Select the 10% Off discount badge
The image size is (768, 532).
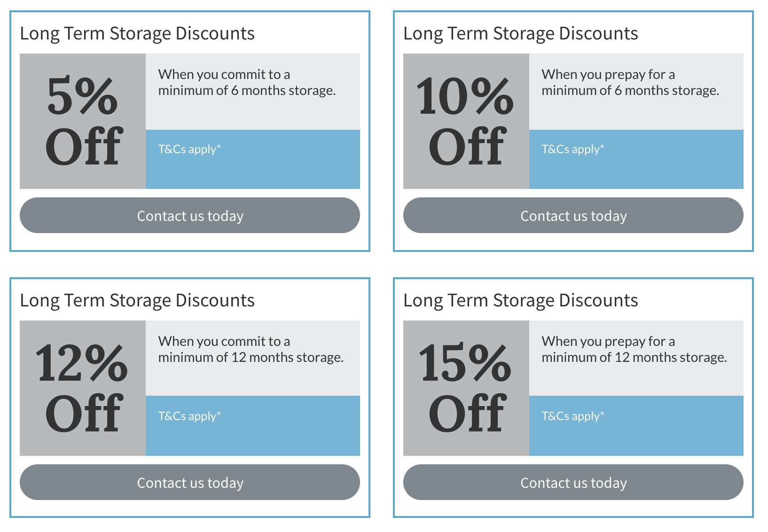coord(466,121)
